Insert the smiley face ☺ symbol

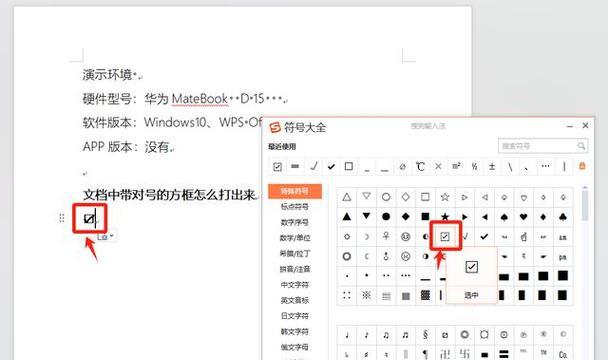coord(406,237)
